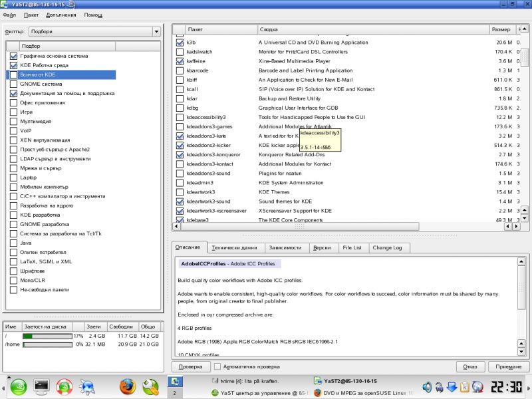
Task: Enable the GNOME система selection
Action: coord(13,84)
